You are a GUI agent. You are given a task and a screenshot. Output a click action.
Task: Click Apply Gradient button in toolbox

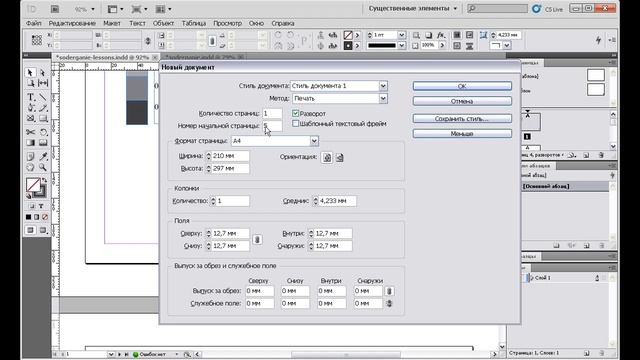37,217
